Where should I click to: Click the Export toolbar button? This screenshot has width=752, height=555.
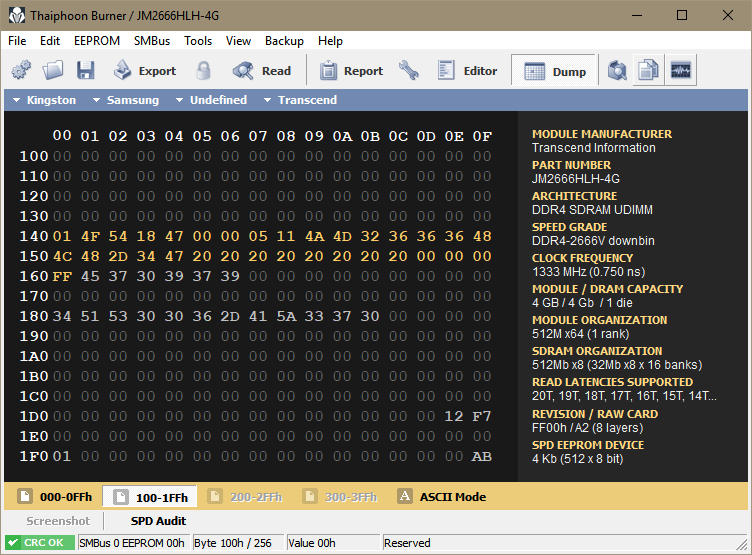click(x=145, y=71)
